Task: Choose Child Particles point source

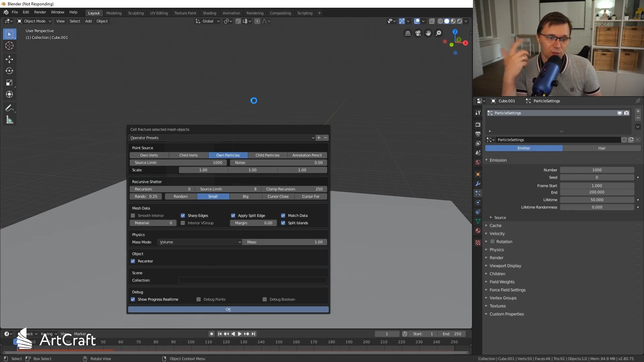Action: tap(267, 155)
